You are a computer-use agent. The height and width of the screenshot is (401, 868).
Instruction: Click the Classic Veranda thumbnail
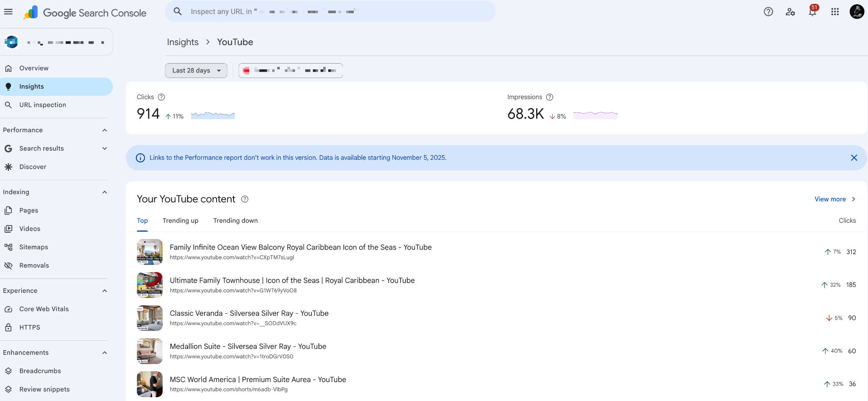point(150,318)
